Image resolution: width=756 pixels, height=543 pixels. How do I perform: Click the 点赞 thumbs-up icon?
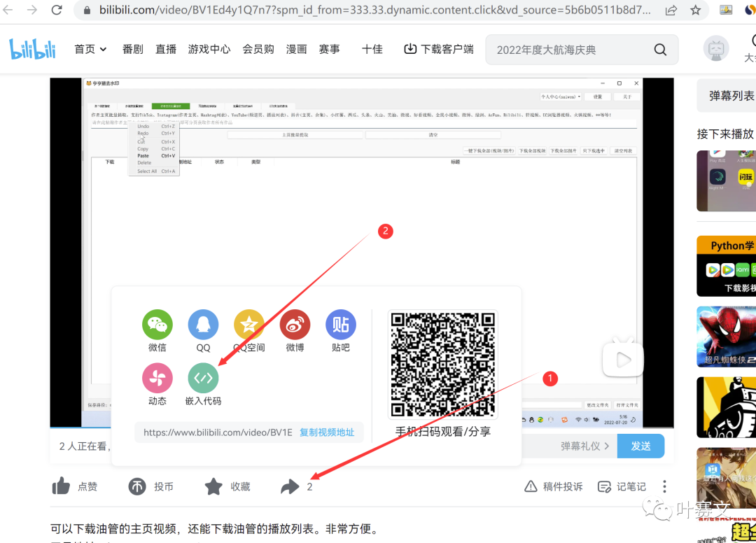coord(62,486)
